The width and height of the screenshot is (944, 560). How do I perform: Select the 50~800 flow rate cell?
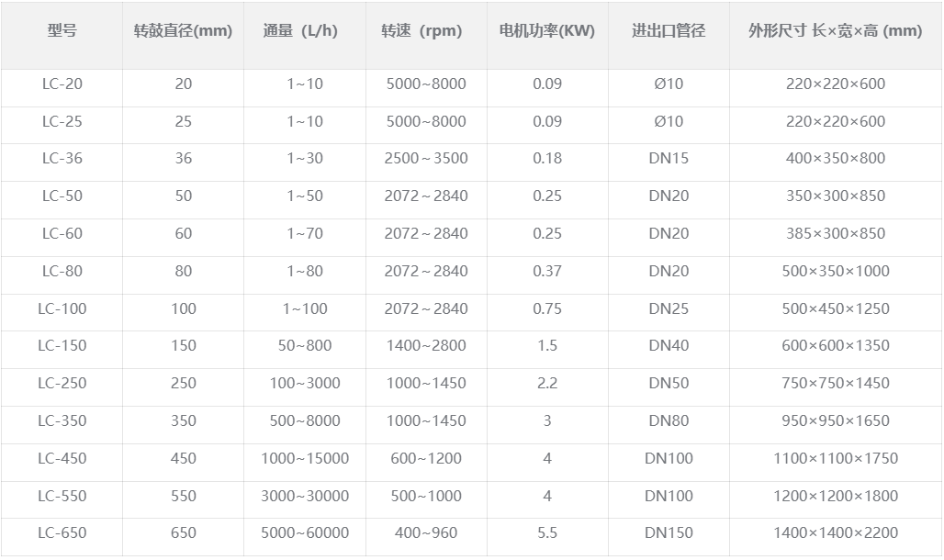[x=305, y=345]
